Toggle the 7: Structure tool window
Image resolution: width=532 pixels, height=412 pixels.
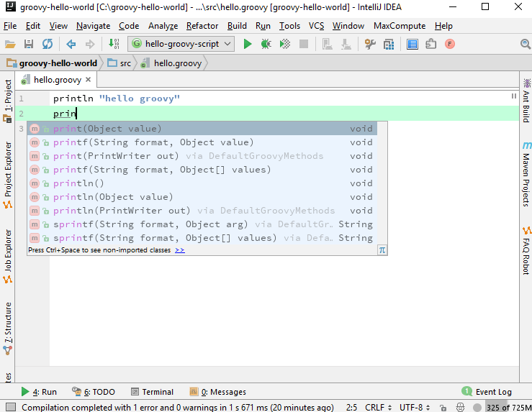pos(7,329)
